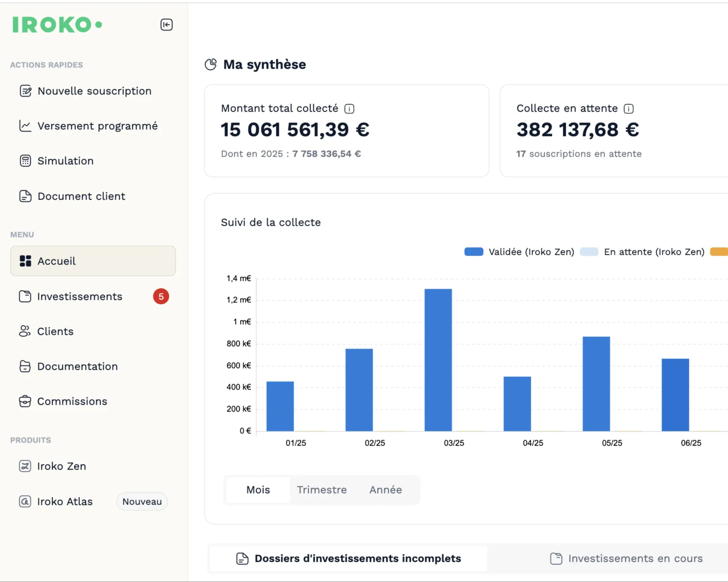
Task: Click the 03/25 bar in the chart
Action: click(x=438, y=360)
